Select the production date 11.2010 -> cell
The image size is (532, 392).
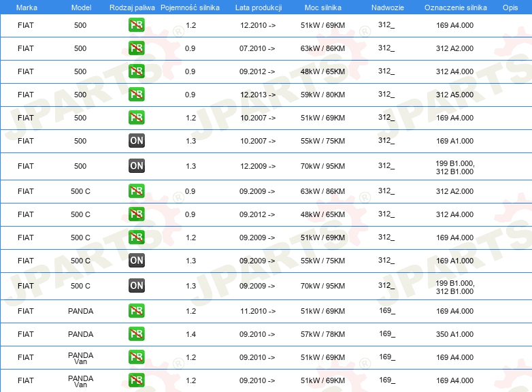(x=258, y=311)
